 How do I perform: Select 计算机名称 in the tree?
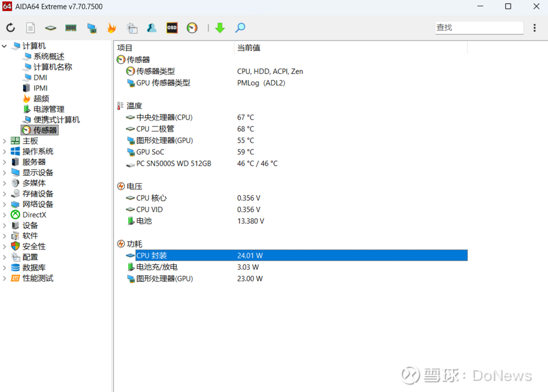point(53,67)
